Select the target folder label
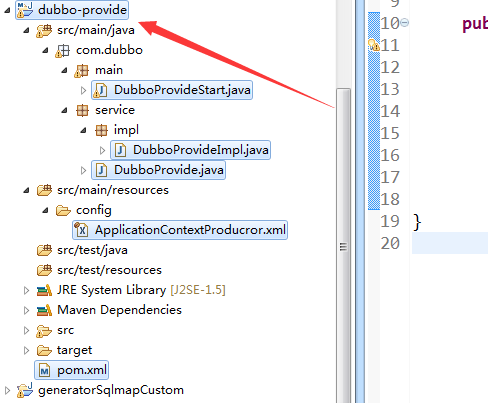 coord(74,350)
